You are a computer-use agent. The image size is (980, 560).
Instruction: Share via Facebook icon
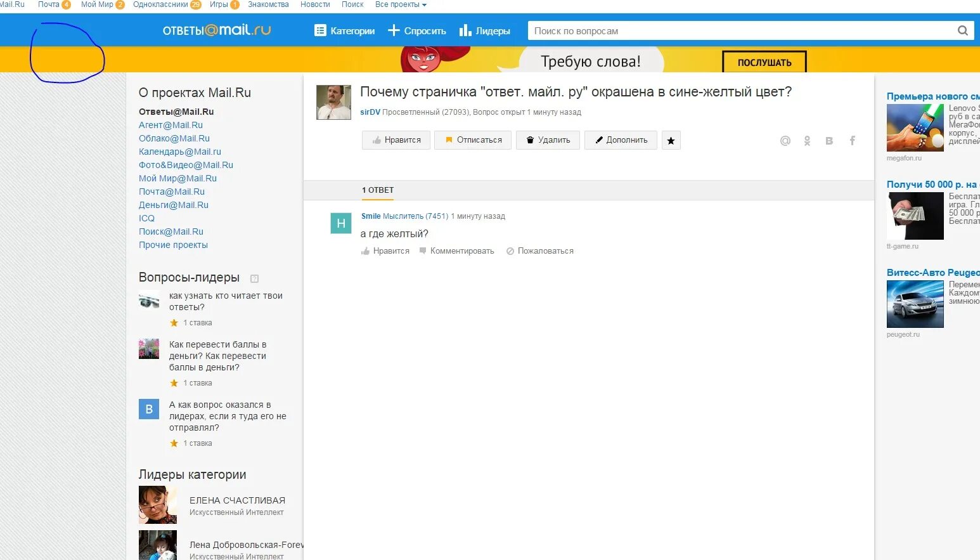(852, 141)
